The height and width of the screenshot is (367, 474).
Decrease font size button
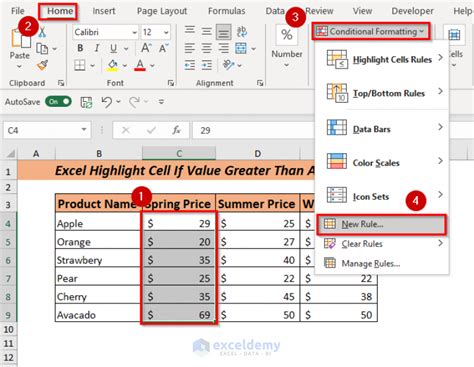pyautogui.click(x=163, y=48)
